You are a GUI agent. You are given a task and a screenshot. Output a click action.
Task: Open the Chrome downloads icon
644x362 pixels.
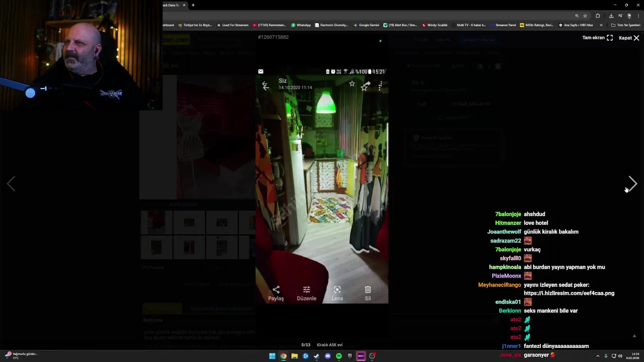coord(611,16)
